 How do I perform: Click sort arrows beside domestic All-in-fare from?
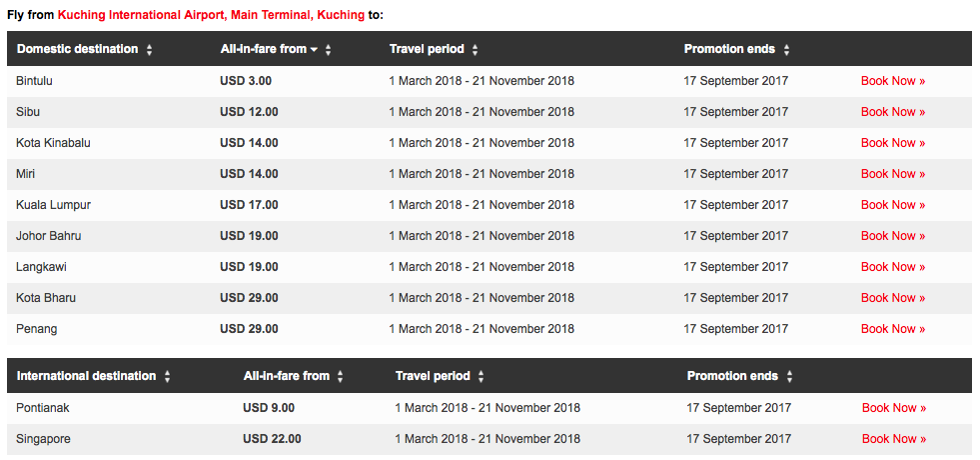[328, 50]
